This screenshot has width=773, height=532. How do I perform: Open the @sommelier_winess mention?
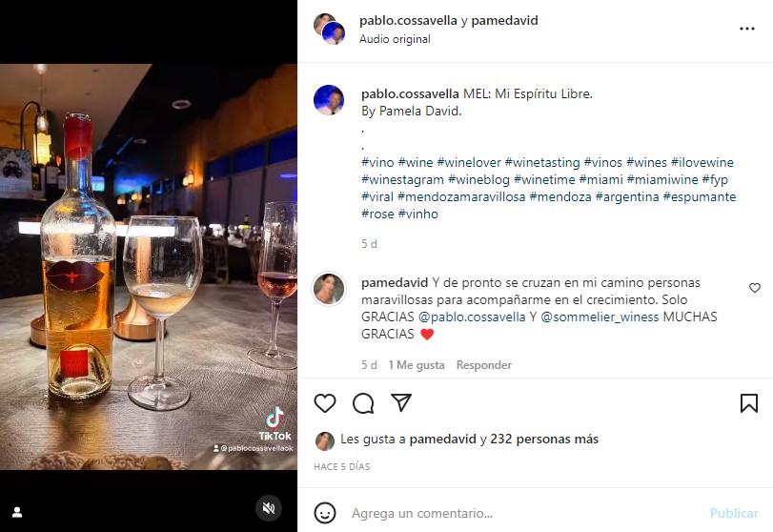tap(600, 317)
